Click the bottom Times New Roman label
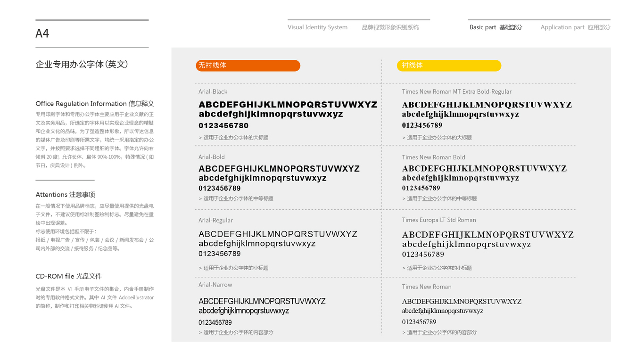644x362 pixels. tap(427, 287)
